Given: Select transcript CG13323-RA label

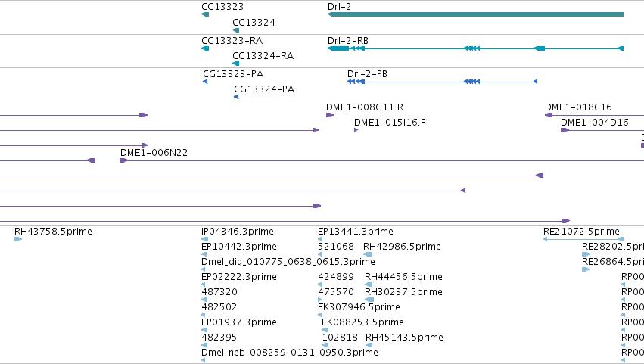Looking at the screenshot, I should 232,41.
